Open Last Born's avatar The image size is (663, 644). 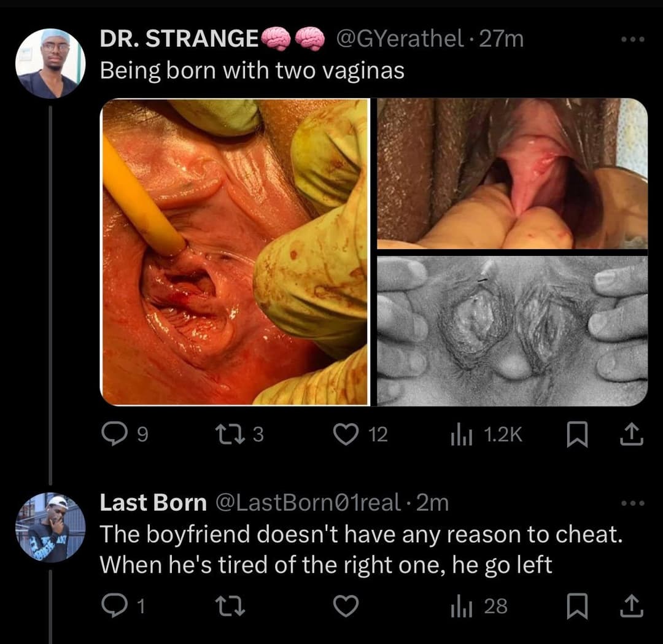[x=50, y=528]
